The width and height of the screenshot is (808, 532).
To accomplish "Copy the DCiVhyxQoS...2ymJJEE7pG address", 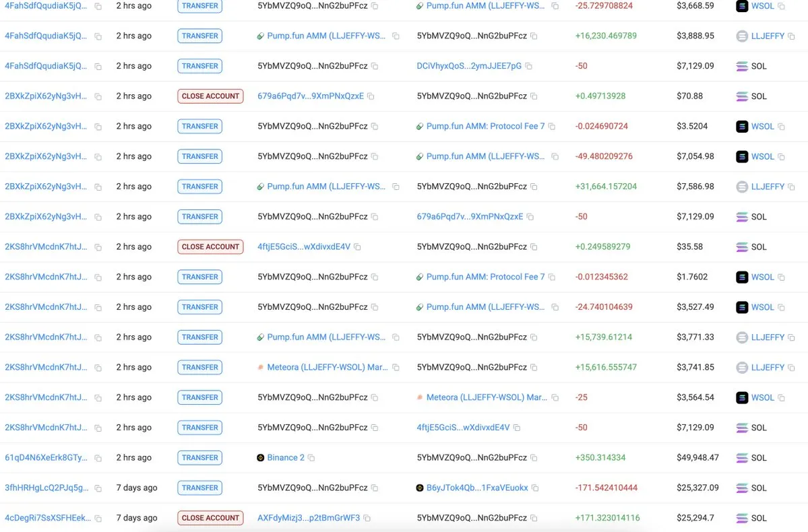I will pos(528,66).
